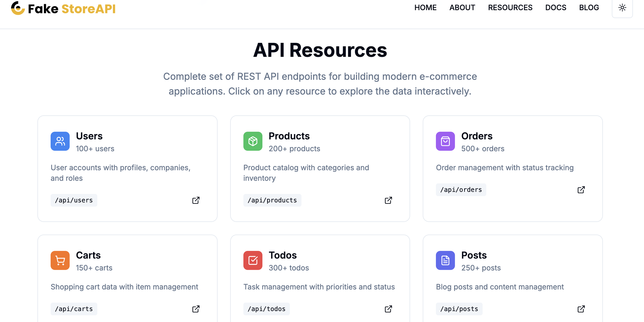Screen dimensions: 644x322
Task: Open external link icon for /api/products
Action: coord(388,200)
